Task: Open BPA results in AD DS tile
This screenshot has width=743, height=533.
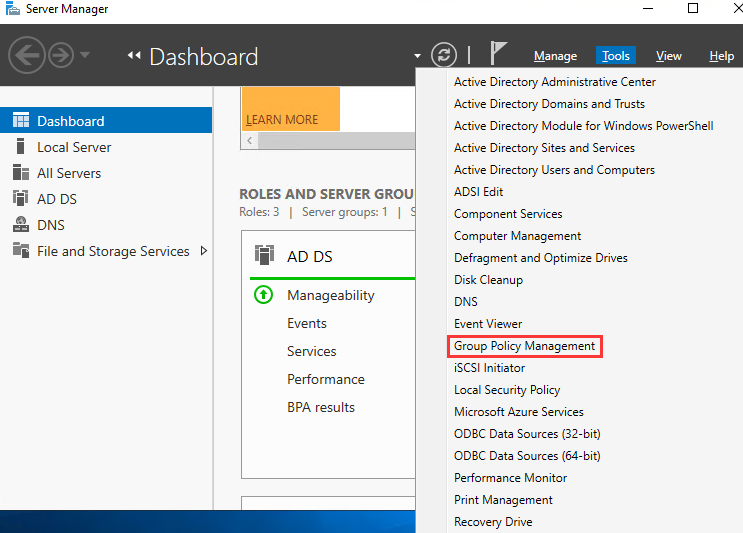Action: pos(320,407)
